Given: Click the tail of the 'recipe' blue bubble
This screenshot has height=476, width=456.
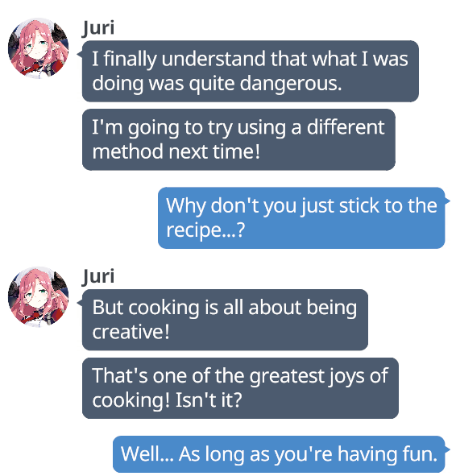Looking at the screenshot, I should [x=447, y=201].
